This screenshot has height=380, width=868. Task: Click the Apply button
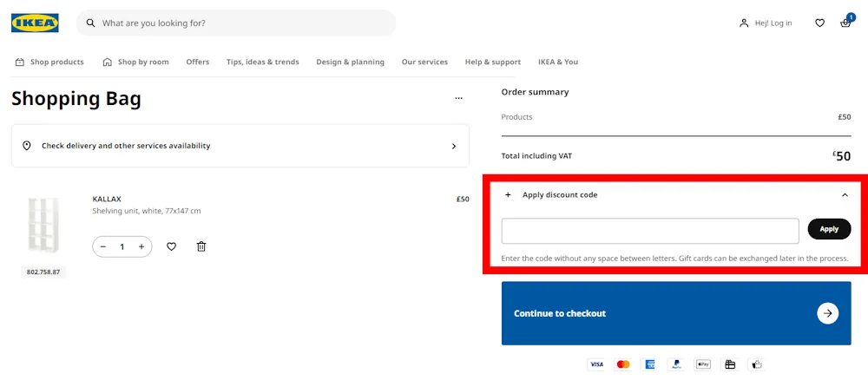(829, 229)
